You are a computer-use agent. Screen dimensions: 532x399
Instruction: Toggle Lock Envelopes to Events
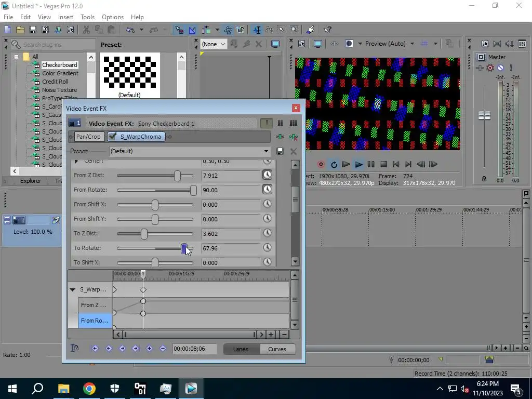point(228,30)
